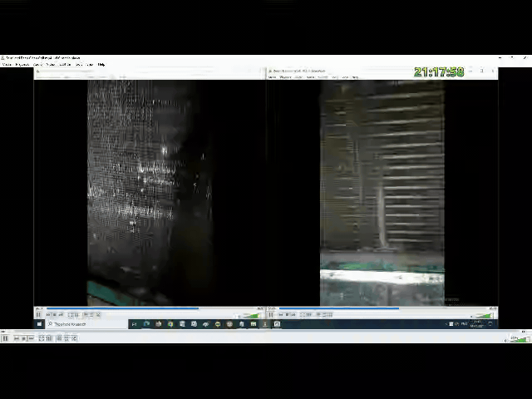Open the Chrome icon on recorded taskbar
Image resolution: width=532 pixels, height=399 pixels.
click(170, 324)
